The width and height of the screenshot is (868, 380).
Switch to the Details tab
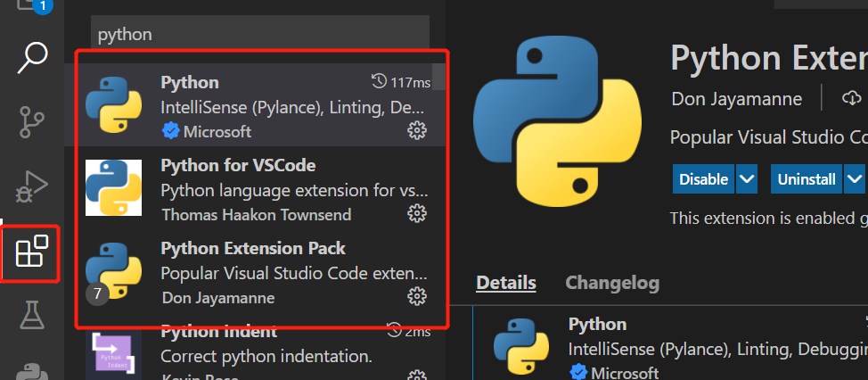[506, 283]
